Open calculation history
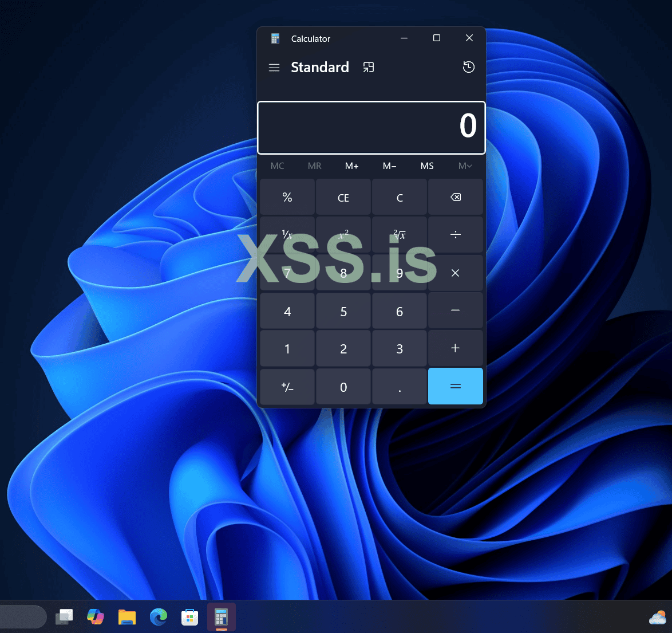 pos(468,67)
